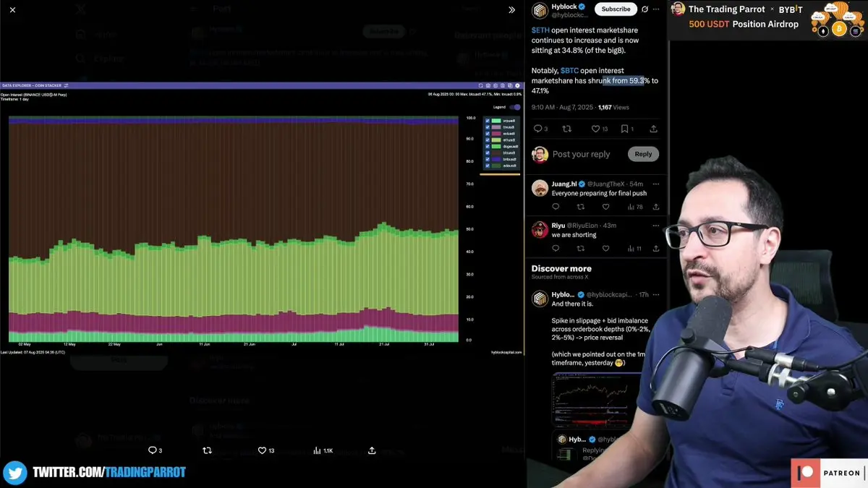The width and height of the screenshot is (868, 488).
Task: Open the chart thumbnail in Discover more post
Action: (596, 400)
